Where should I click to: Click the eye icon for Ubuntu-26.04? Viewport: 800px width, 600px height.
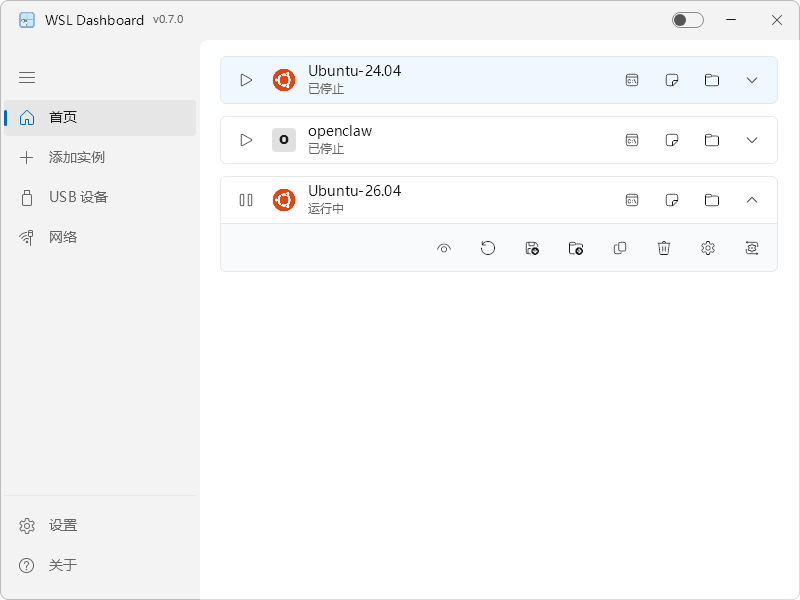pos(444,248)
